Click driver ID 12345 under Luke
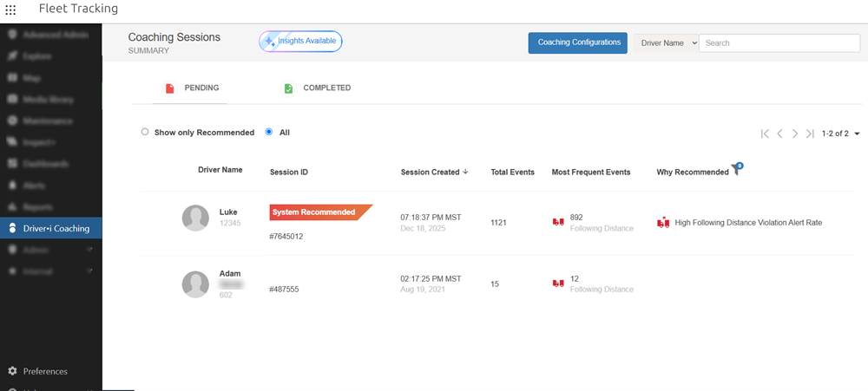 [230, 224]
